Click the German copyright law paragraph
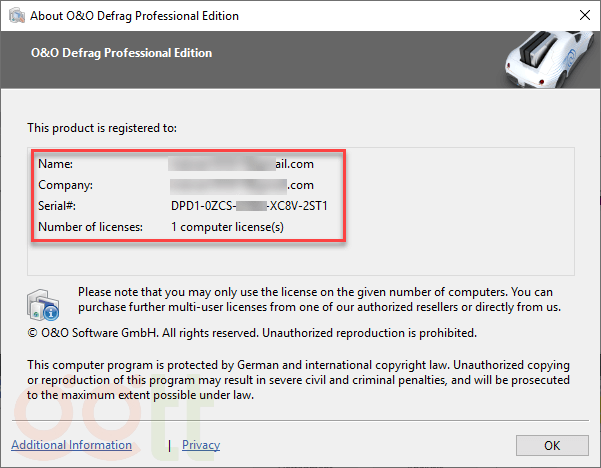 pos(298,381)
